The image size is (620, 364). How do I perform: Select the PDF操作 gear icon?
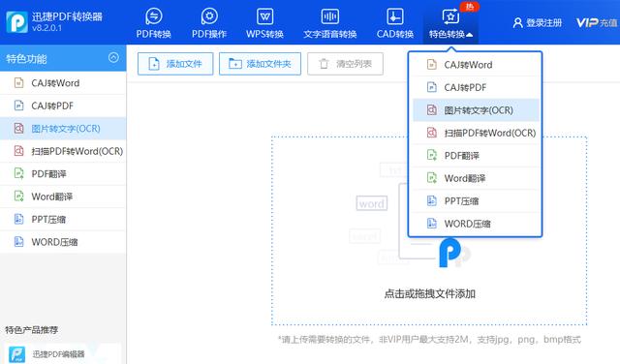209,16
